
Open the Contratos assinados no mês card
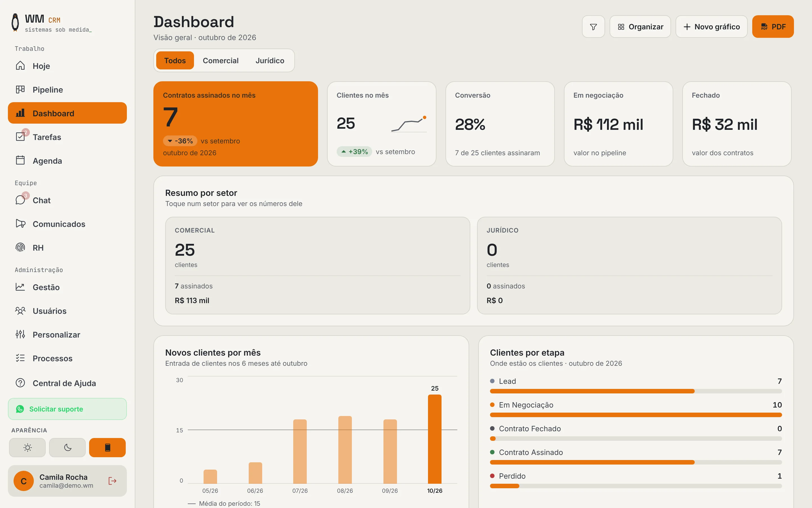click(235, 124)
